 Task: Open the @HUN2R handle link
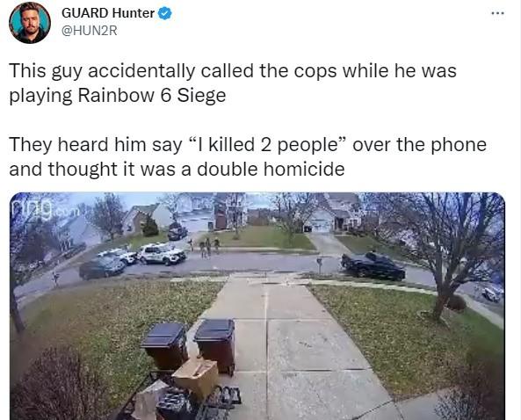[90, 31]
